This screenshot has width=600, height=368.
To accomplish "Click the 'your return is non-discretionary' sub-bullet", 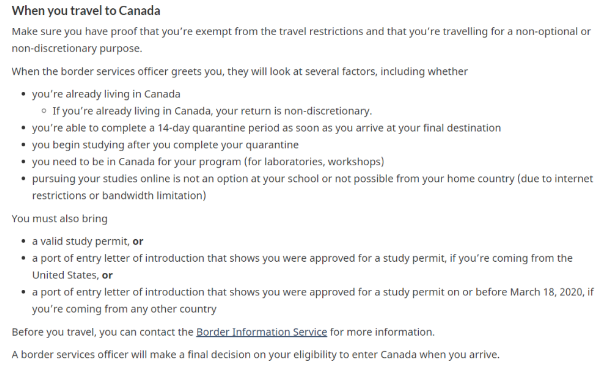I will (212, 111).
